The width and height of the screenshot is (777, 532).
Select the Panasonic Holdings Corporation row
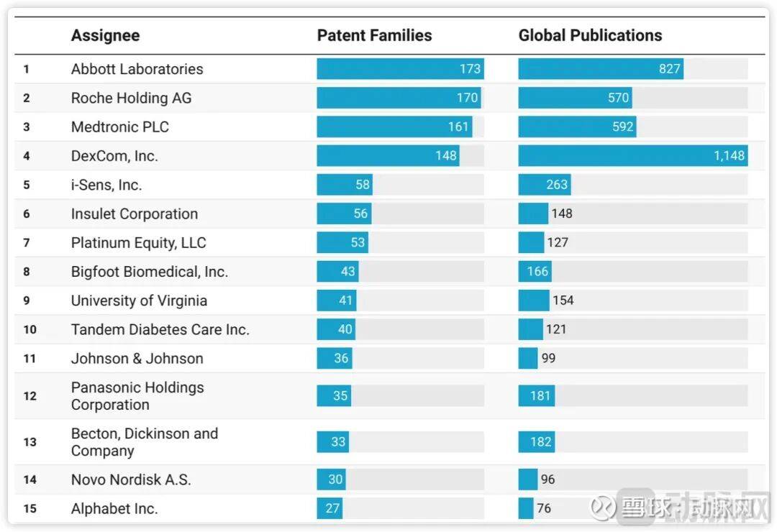click(137, 395)
